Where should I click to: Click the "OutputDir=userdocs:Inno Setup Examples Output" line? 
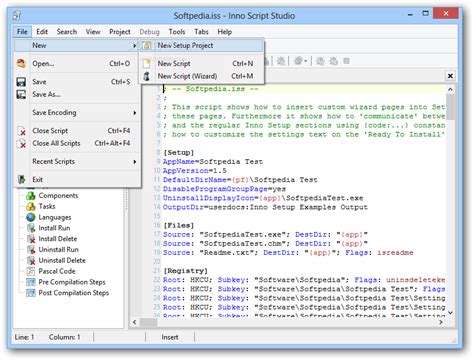click(265, 207)
